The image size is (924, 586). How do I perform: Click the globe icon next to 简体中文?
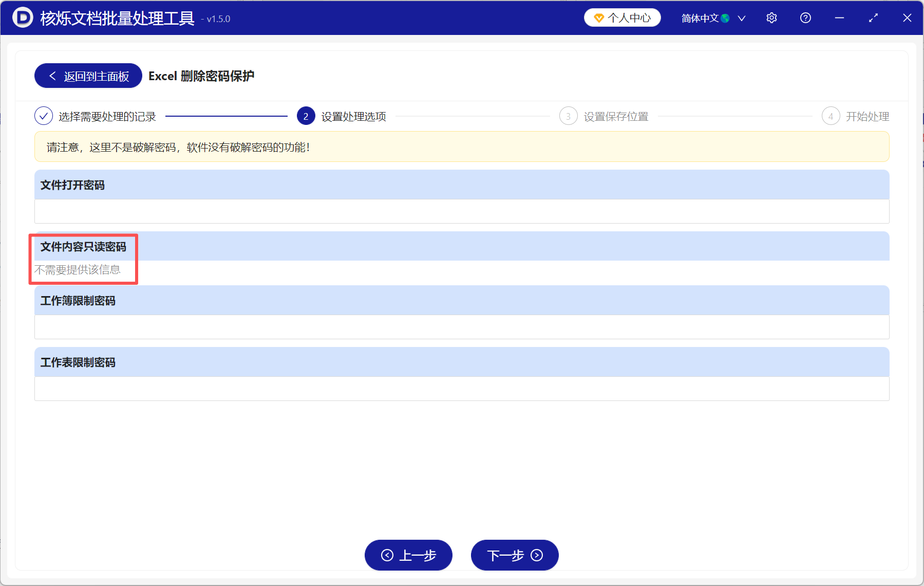[725, 17]
